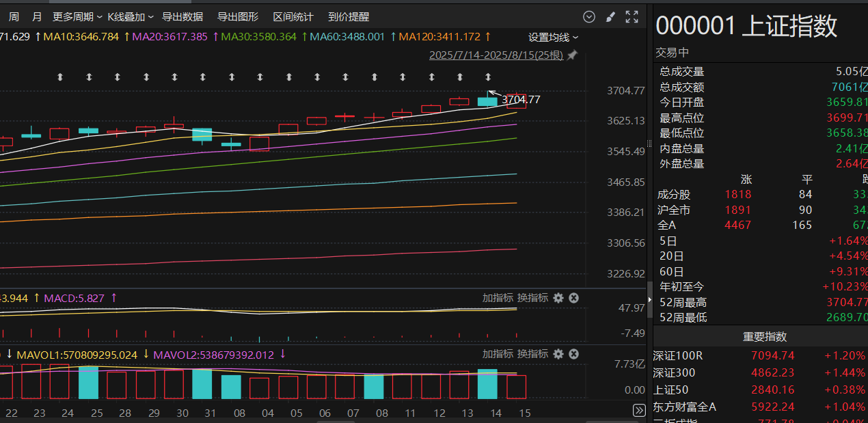
Task: Click the MAVOL2:538679392.012 label
Action: click(213, 355)
